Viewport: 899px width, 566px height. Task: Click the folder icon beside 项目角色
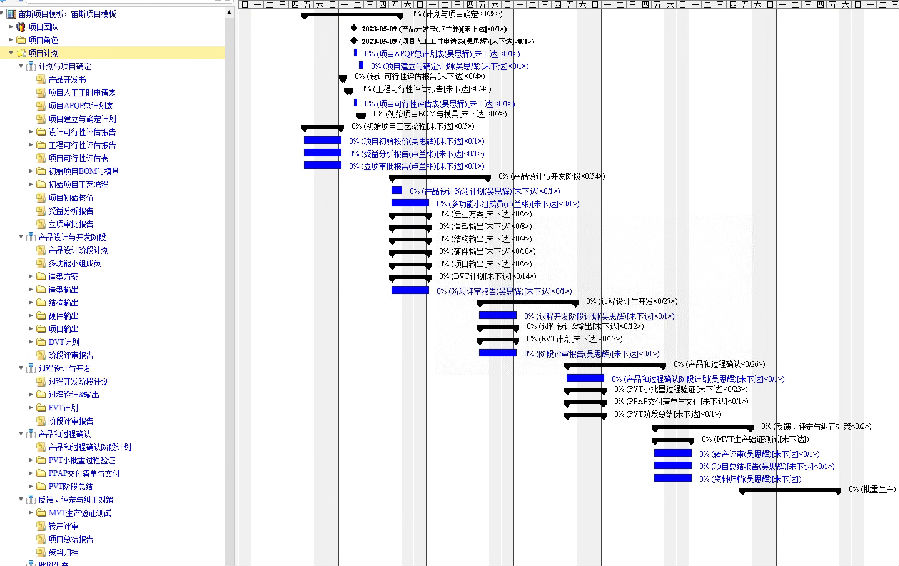pos(21,40)
